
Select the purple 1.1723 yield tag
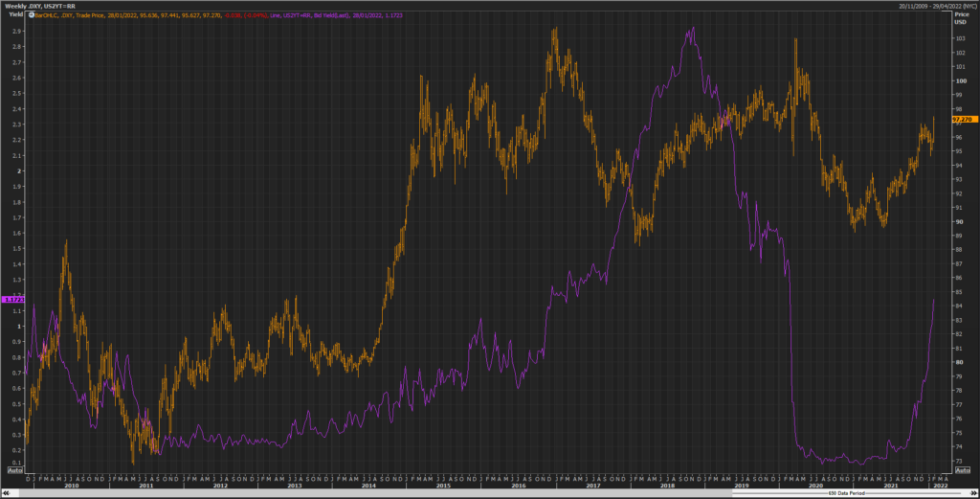(13, 300)
